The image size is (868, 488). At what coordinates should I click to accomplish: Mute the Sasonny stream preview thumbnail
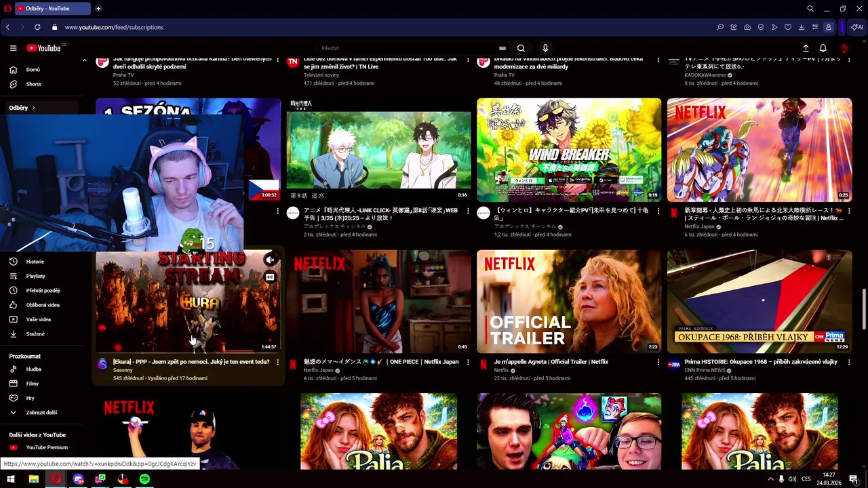click(270, 260)
